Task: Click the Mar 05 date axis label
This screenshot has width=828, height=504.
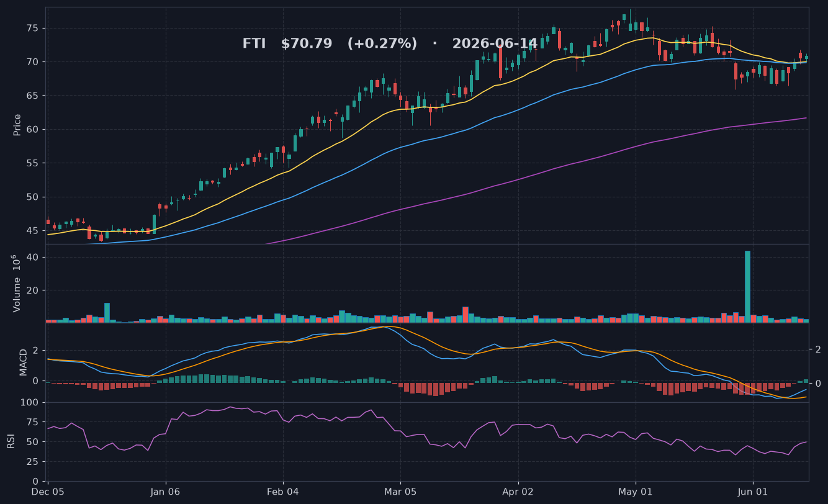Action: (400, 492)
